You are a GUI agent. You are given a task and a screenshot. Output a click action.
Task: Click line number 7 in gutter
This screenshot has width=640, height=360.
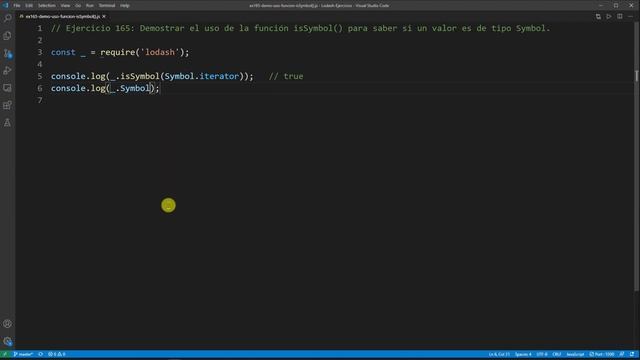(x=40, y=100)
